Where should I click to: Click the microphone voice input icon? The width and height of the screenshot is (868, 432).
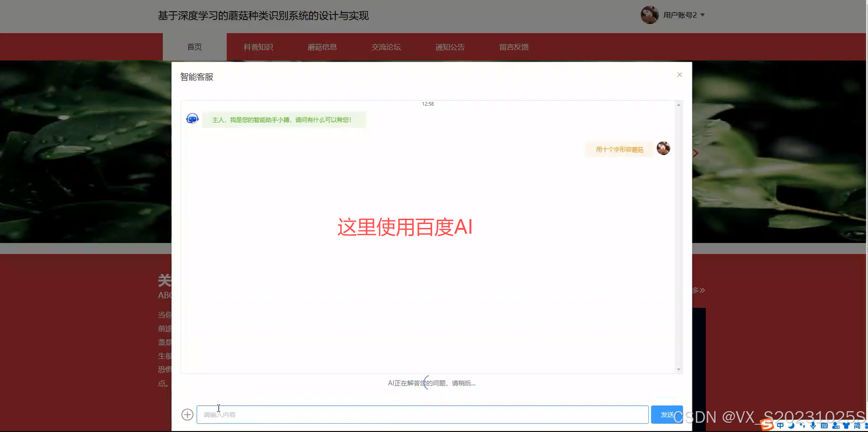[x=813, y=425]
